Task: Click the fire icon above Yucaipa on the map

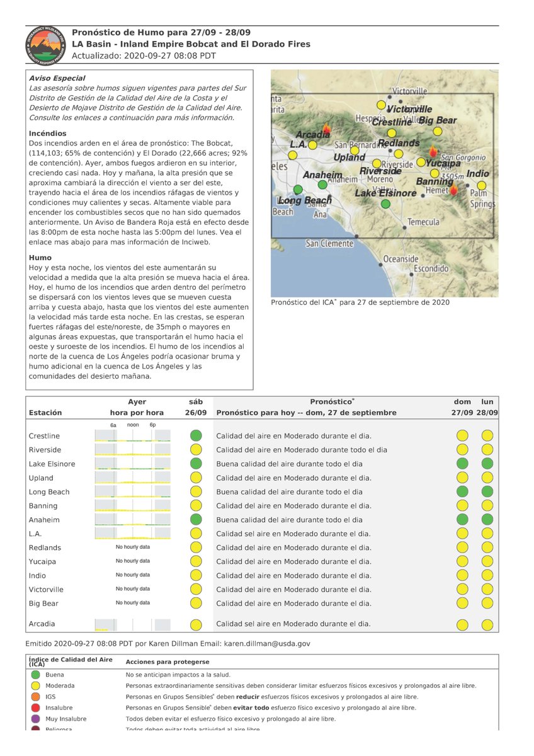Action: pyautogui.click(x=433, y=151)
